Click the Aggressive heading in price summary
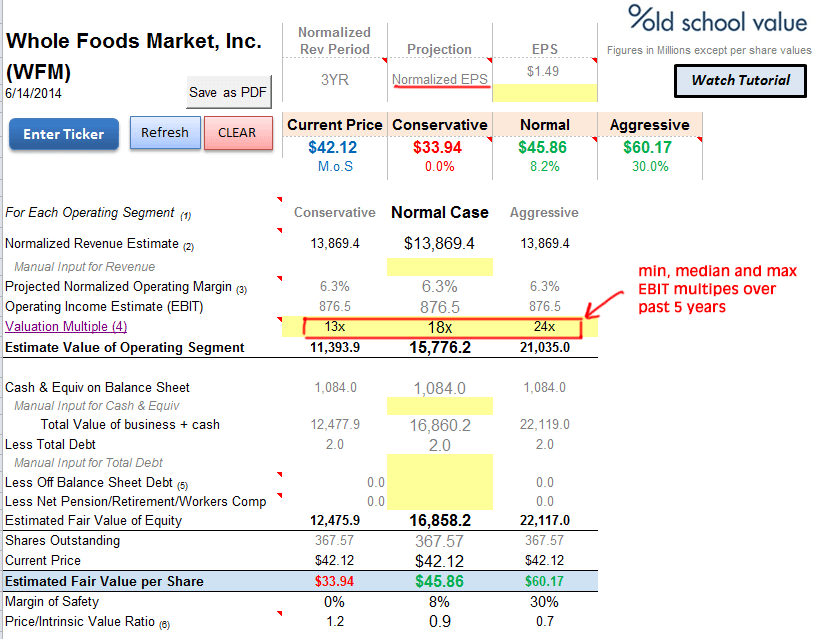 click(x=650, y=125)
